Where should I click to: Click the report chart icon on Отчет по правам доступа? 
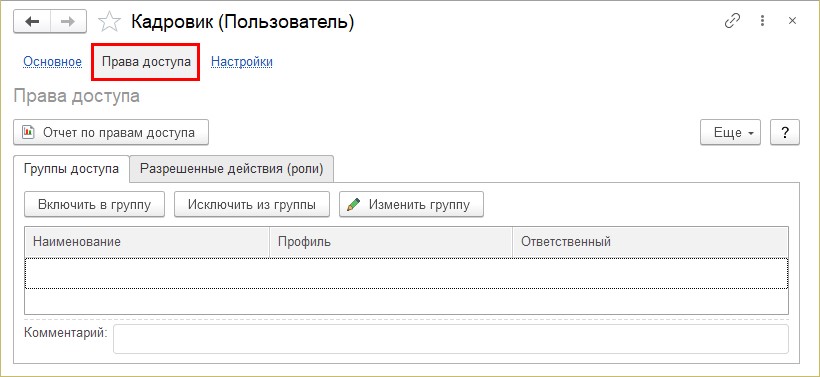28,132
